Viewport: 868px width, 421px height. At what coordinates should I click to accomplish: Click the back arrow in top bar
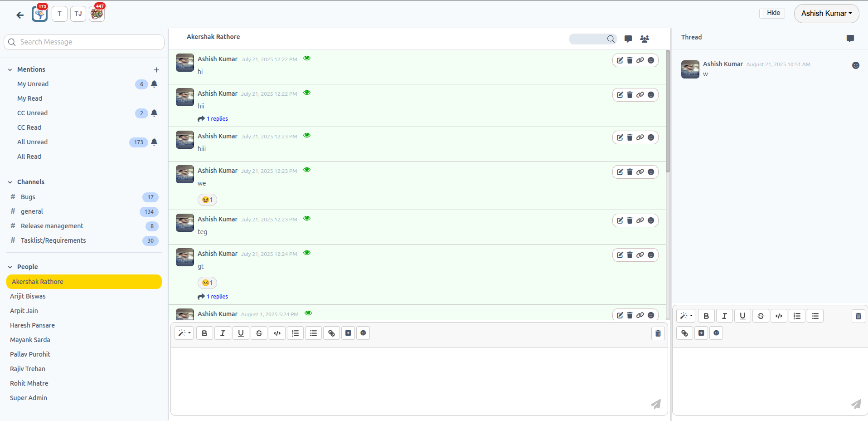click(x=20, y=15)
